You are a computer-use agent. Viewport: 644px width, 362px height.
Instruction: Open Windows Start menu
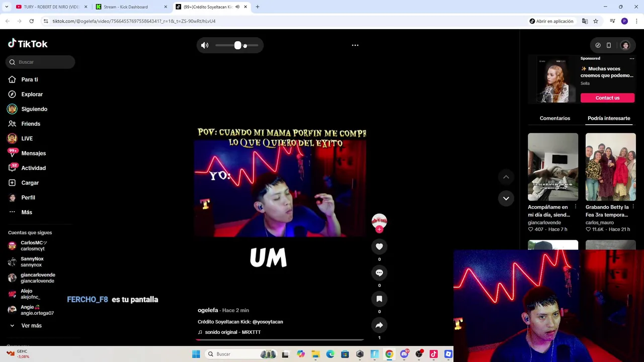pos(196,354)
